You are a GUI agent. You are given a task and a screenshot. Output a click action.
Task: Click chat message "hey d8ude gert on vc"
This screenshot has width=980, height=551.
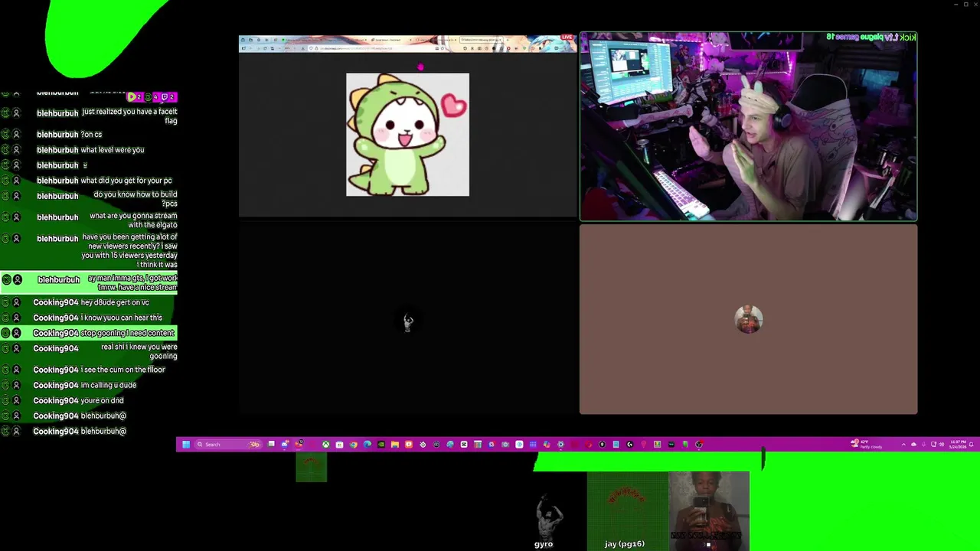click(x=115, y=302)
